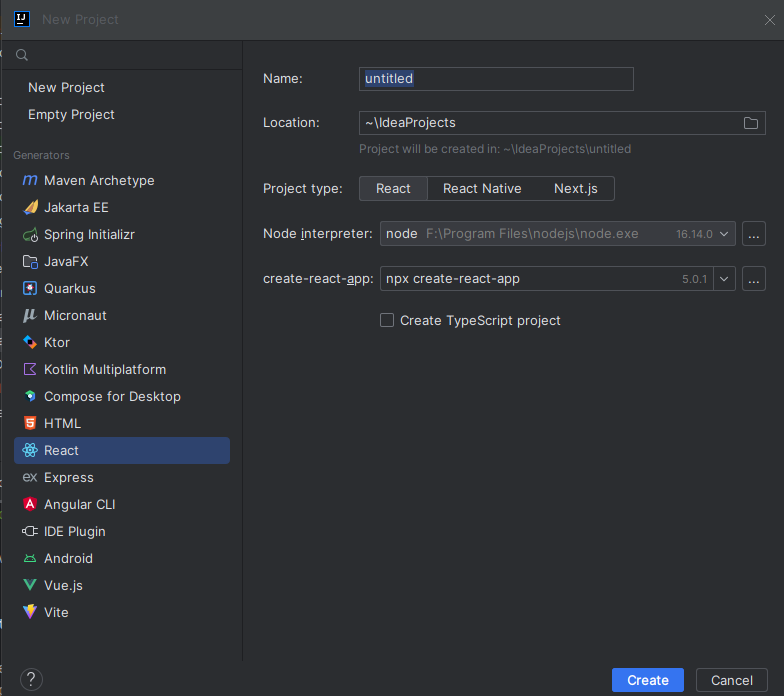Choose Maven Archetype generator

point(122,180)
